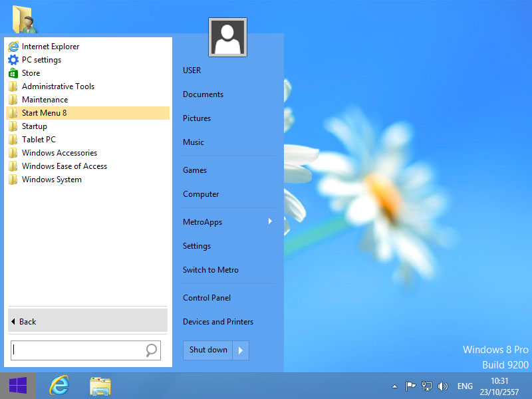Click the Tablet PC folder icon
Image resolution: width=532 pixels, height=399 pixels.
pyautogui.click(x=13, y=140)
